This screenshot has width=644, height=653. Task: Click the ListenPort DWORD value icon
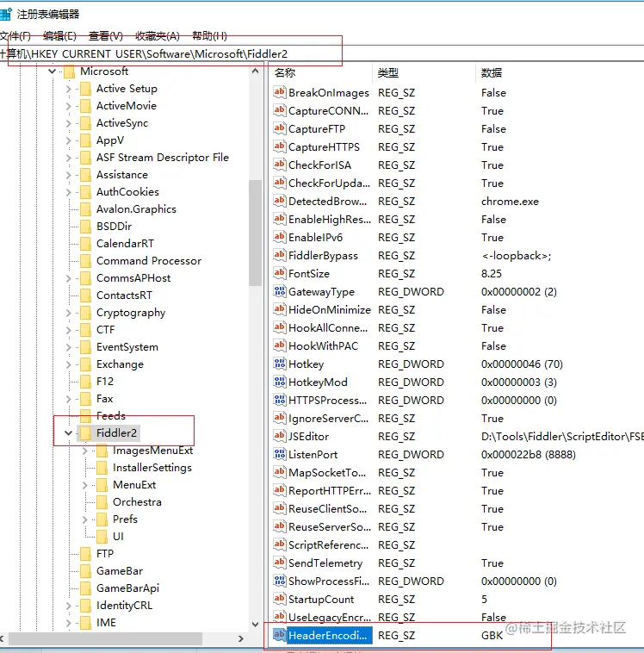(279, 454)
